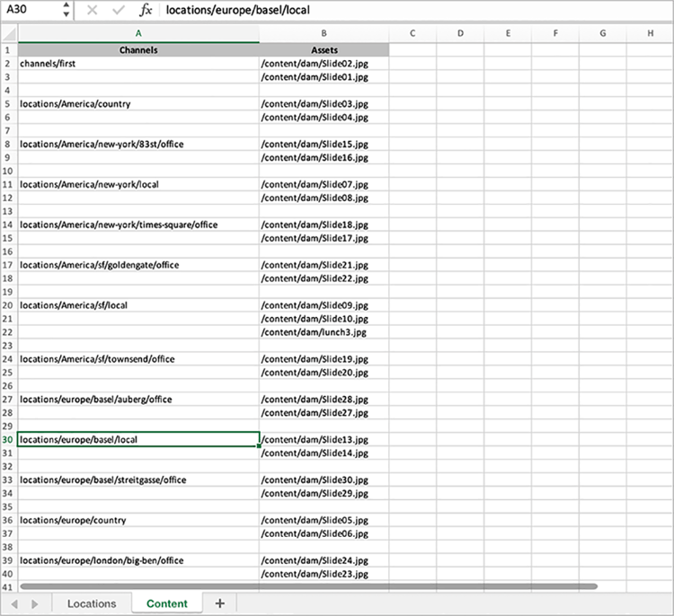Viewport: 674px width, 616px height.
Task: Click the next sheet arrow
Action: coord(34,604)
